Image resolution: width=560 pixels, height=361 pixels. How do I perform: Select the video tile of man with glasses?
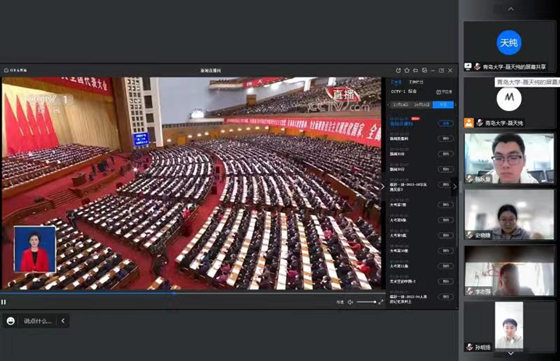coord(509,158)
